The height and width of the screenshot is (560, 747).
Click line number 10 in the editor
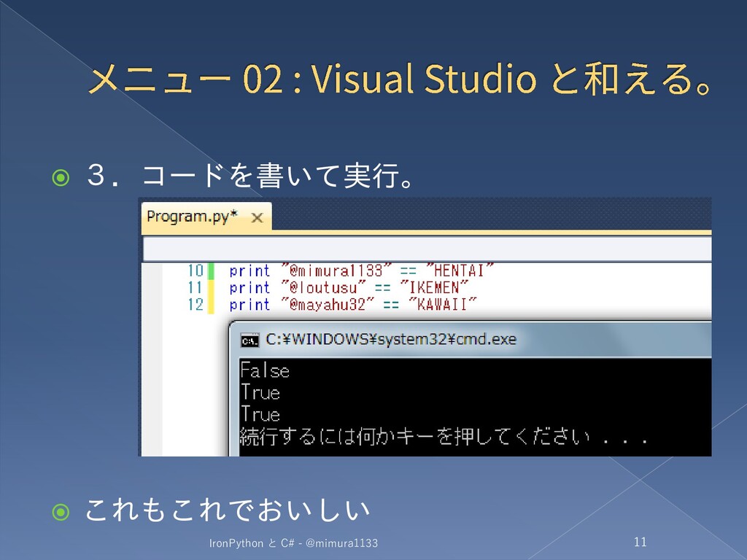pos(196,271)
